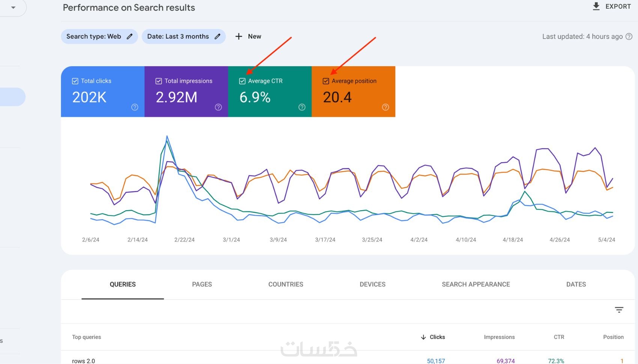Switch to the Pages tab

pyautogui.click(x=202, y=284)
